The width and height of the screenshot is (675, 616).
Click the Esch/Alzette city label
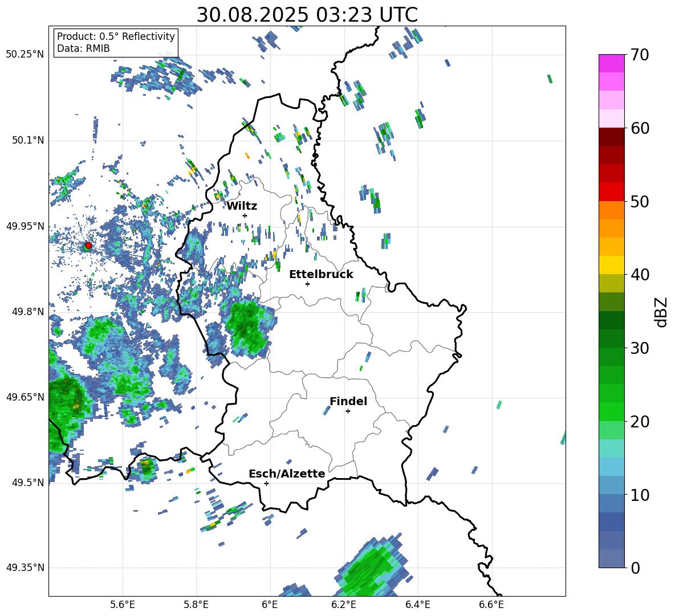287,474
